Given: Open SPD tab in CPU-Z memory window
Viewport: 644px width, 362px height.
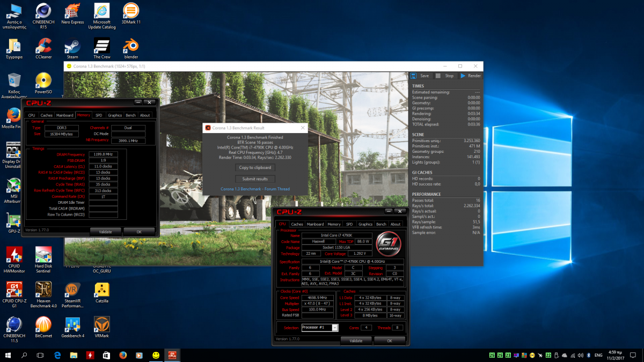Looking at the screenshot, I should (x=99, y=115).
